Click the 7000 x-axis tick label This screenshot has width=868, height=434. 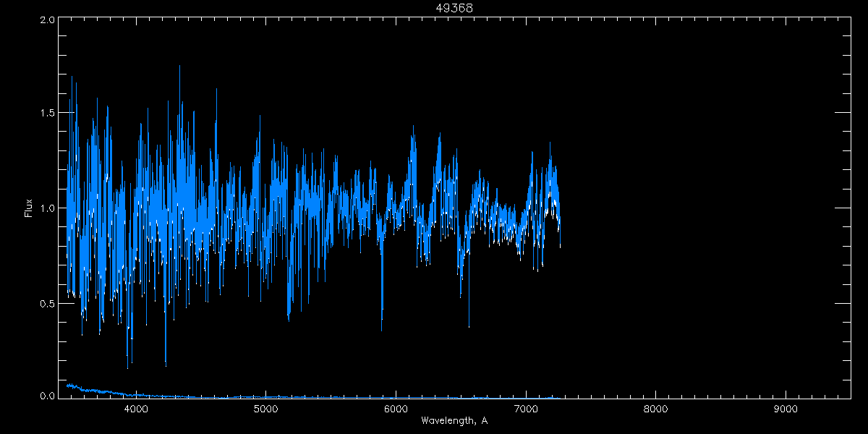(526, 409)
